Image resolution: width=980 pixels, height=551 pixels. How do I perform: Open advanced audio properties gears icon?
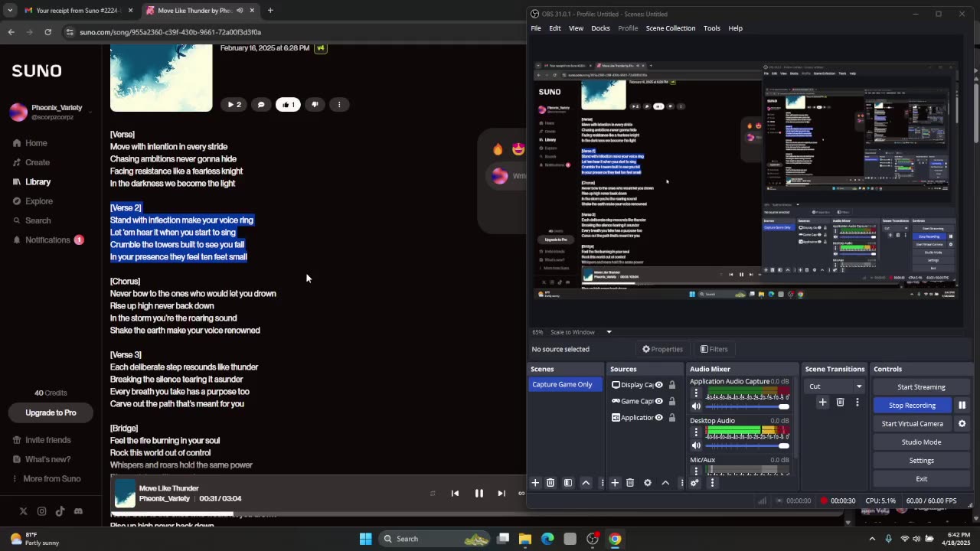(695, 483)
